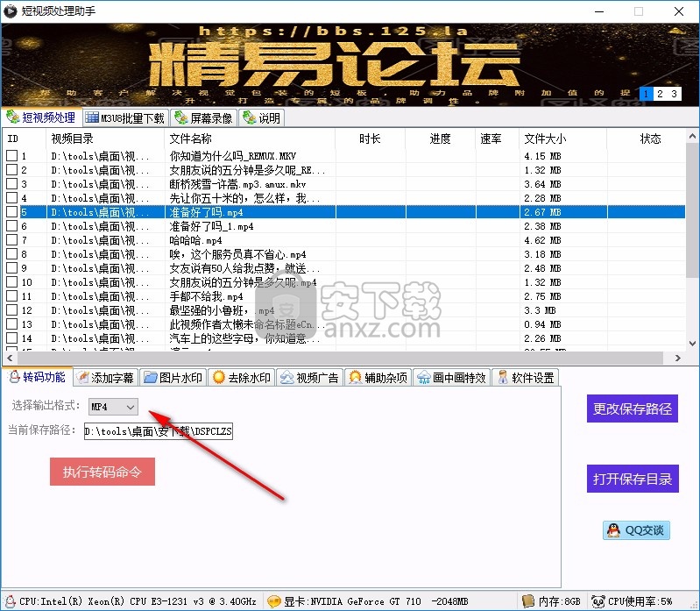Viewport: 700px width, 611px height.
Task: Open the 辅助杂项 tab
Action: pyautogui.click(x=378, y=378)
